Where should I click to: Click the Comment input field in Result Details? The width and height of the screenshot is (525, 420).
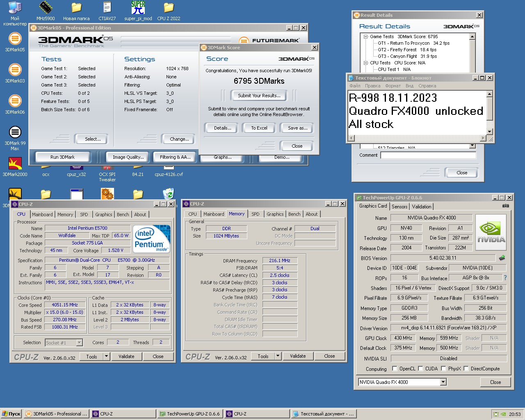(x=428, y=155)
